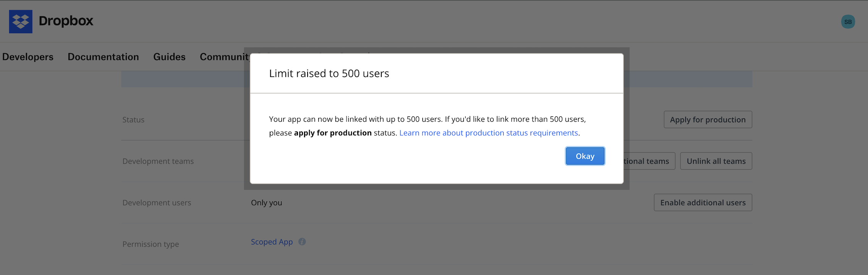Click the 'Development teams' label

click(x=158, y=161)
